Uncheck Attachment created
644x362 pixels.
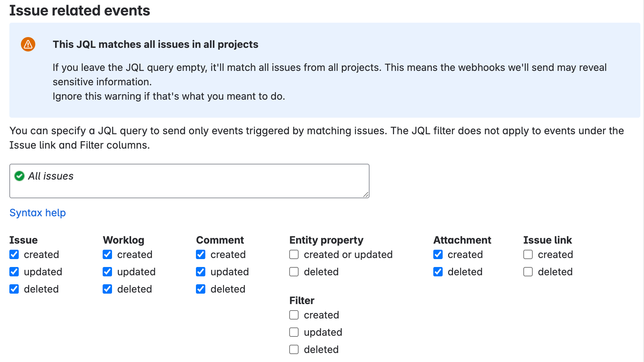438,254
